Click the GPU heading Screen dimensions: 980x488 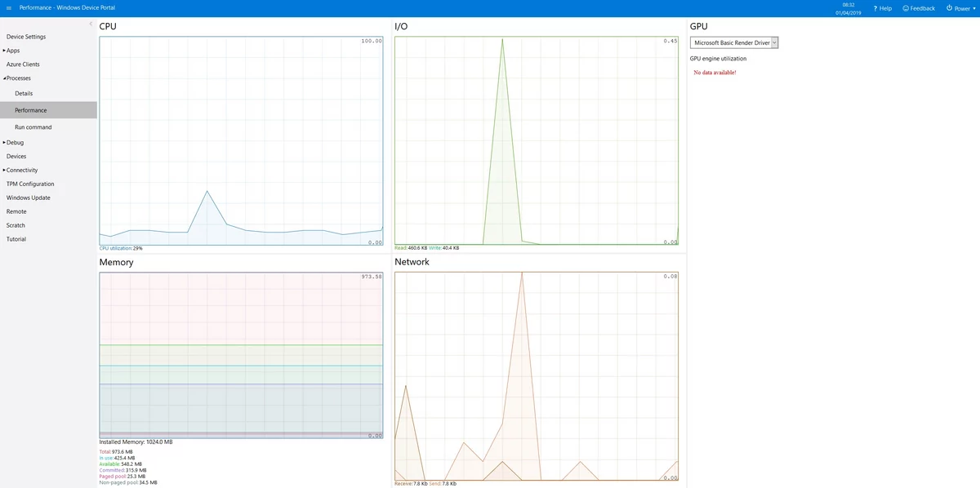[698, 27]
